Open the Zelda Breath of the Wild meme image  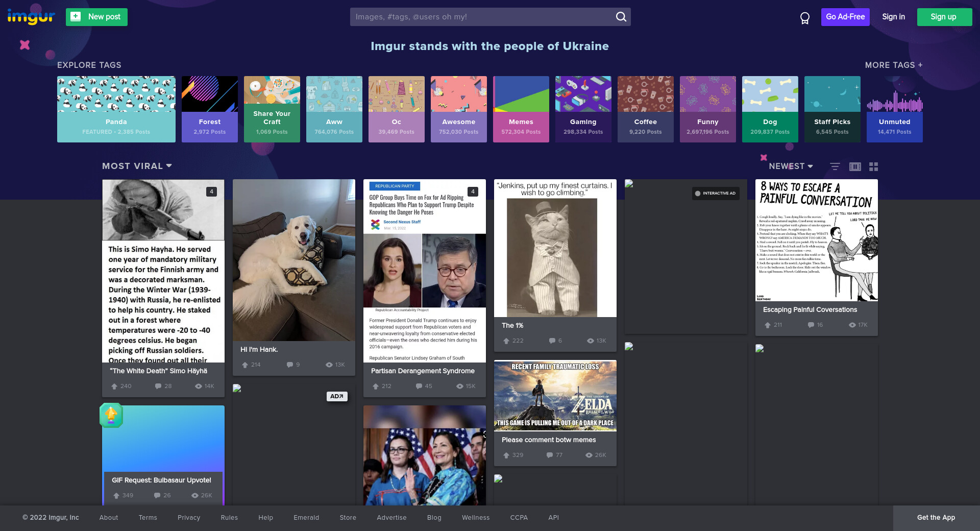point(555,396)
